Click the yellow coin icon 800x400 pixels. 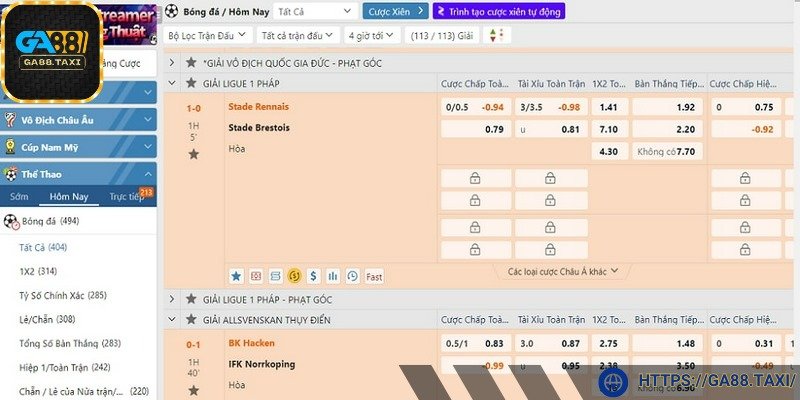[294, 275]
